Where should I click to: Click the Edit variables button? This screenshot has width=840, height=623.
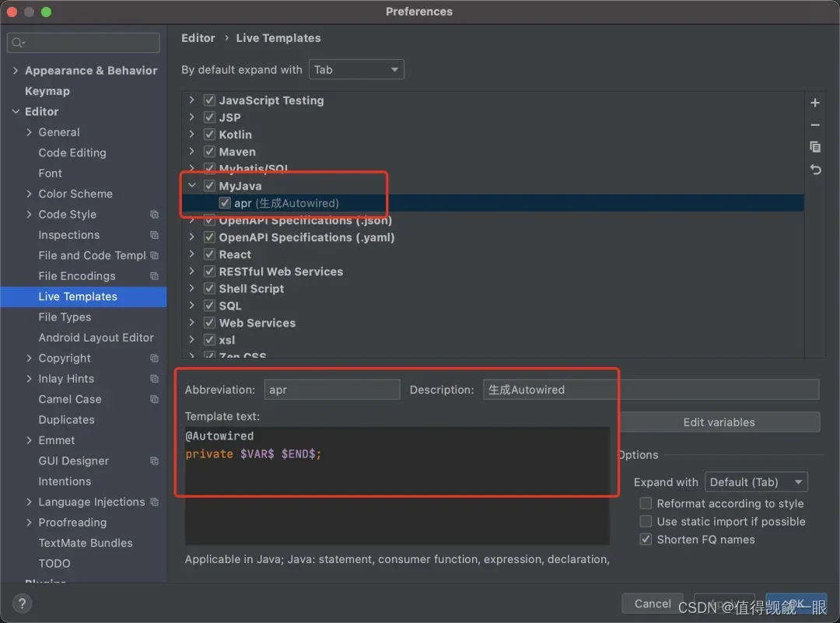click(x=719, y=422)
